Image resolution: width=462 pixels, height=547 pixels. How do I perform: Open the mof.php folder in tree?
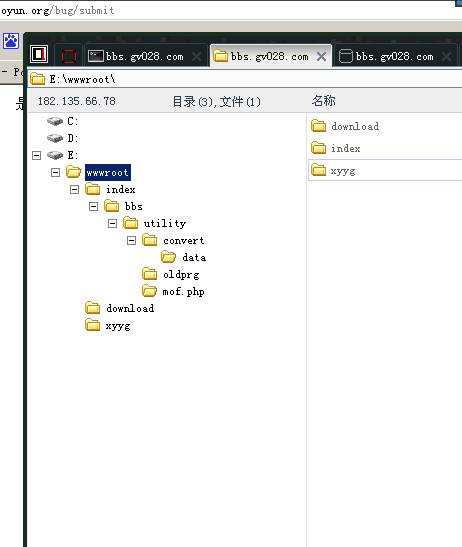tap(183, 292)
